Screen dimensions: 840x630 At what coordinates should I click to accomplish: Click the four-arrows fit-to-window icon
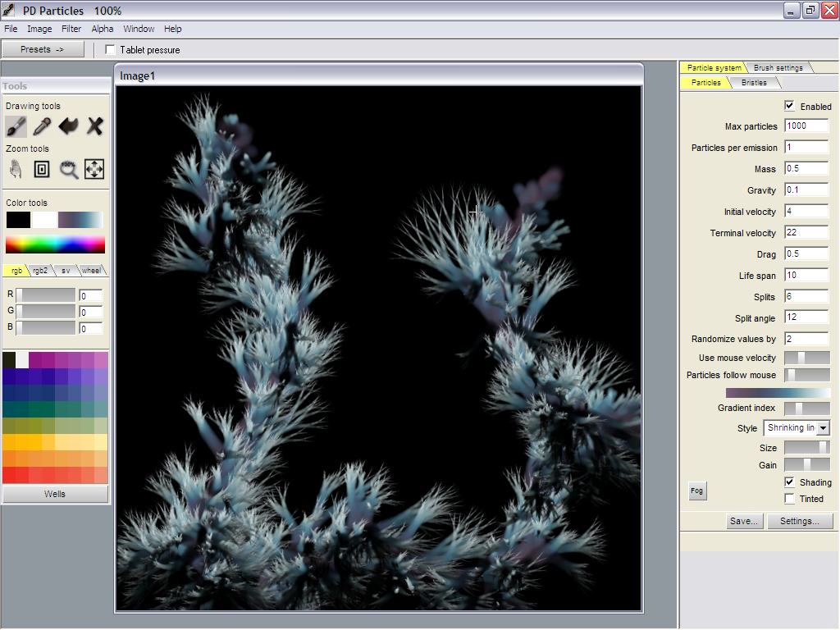click(94, 169)
